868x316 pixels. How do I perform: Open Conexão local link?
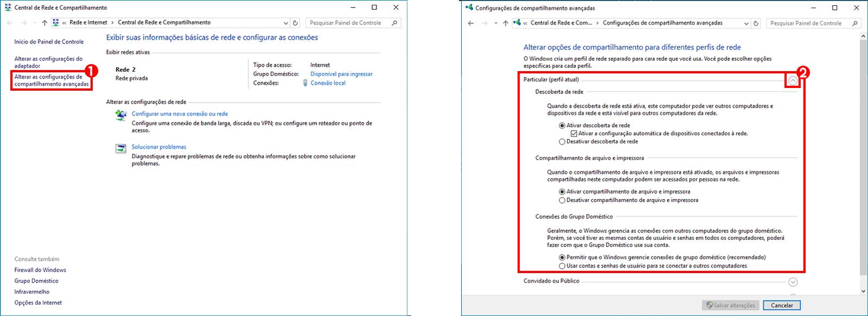328,83
